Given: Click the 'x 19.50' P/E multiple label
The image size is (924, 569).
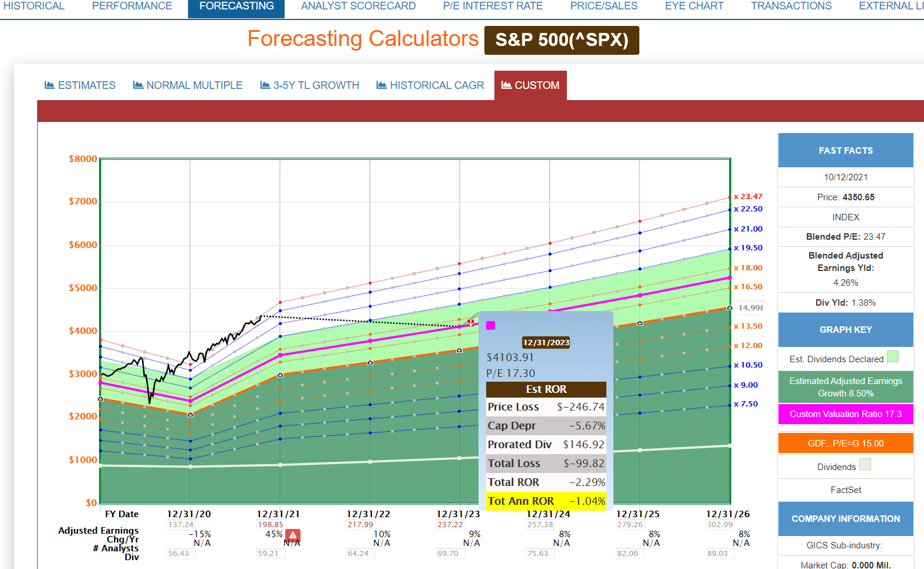Looking at the screenshot, I should [748, 248].
